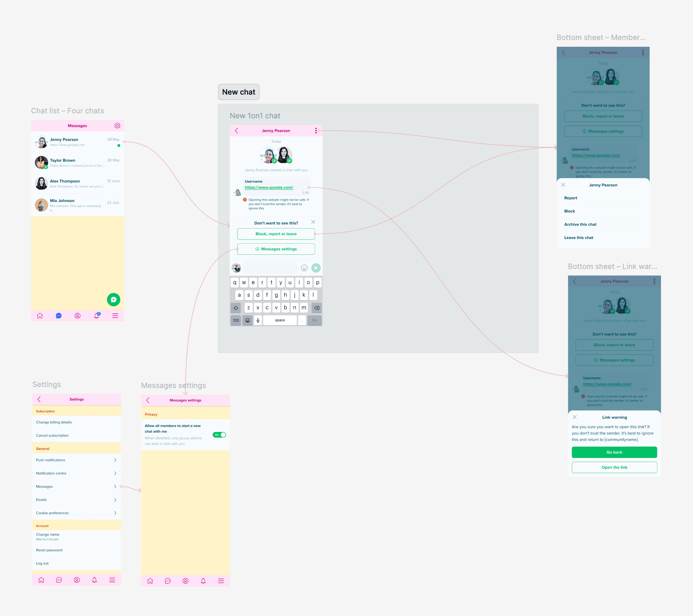Open profile icon in chat list bottom bar
Screen dimensions: 693x616
(x=78, y=316)
